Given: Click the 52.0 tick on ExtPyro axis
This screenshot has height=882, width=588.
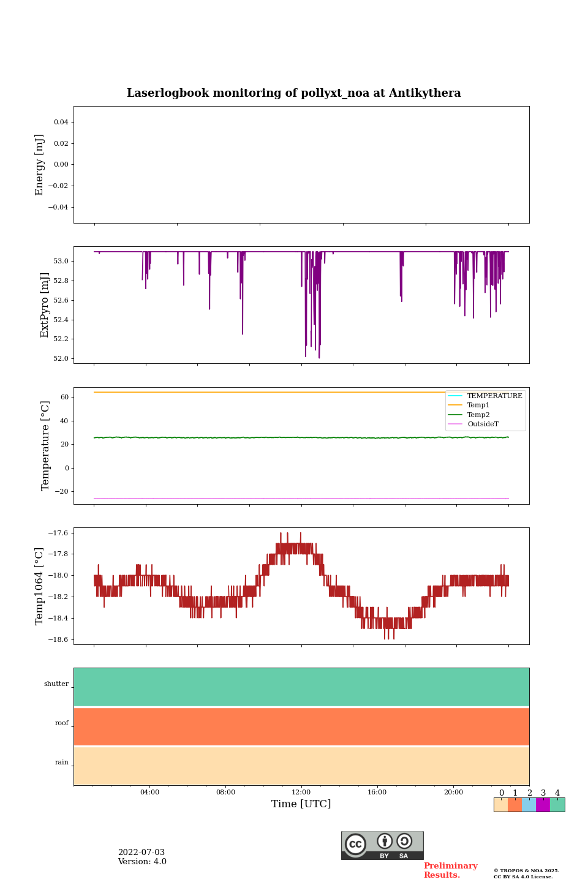Looking at the screenshot, I should pyautogui.click(x=61, y=359).
